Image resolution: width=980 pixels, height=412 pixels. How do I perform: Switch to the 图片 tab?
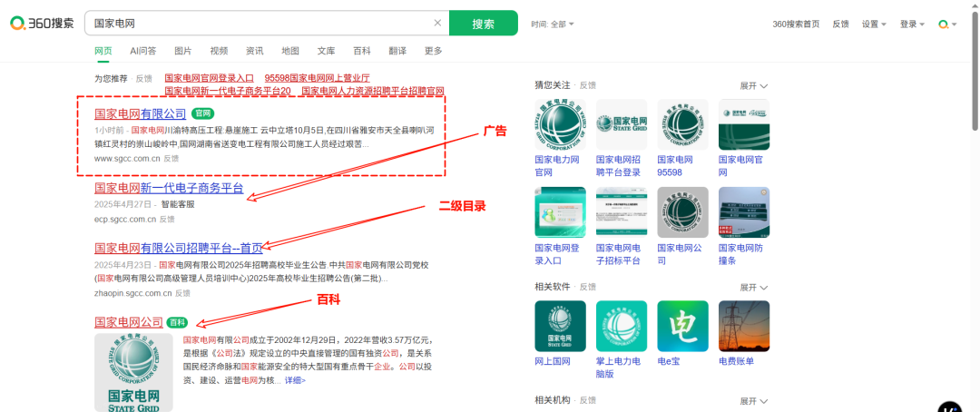[183, 51]
